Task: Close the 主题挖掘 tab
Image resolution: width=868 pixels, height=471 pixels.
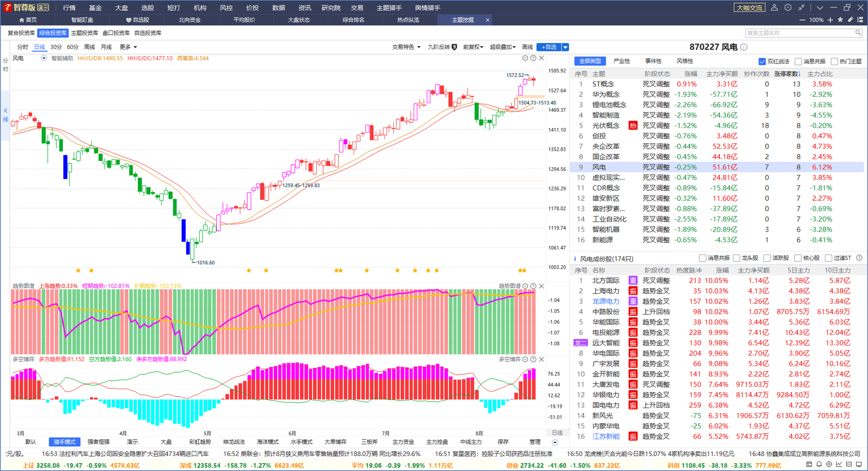Action: (487, 20)
